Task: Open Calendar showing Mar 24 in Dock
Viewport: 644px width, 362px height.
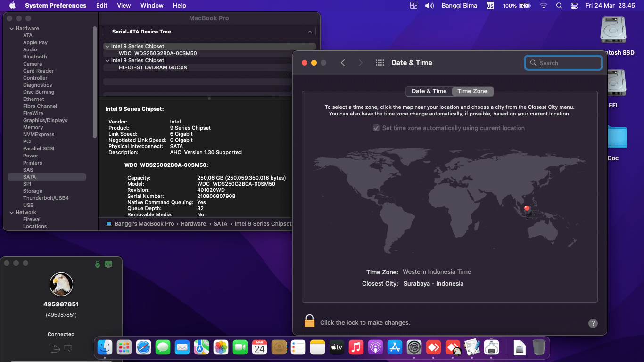Action: point(259,348)
